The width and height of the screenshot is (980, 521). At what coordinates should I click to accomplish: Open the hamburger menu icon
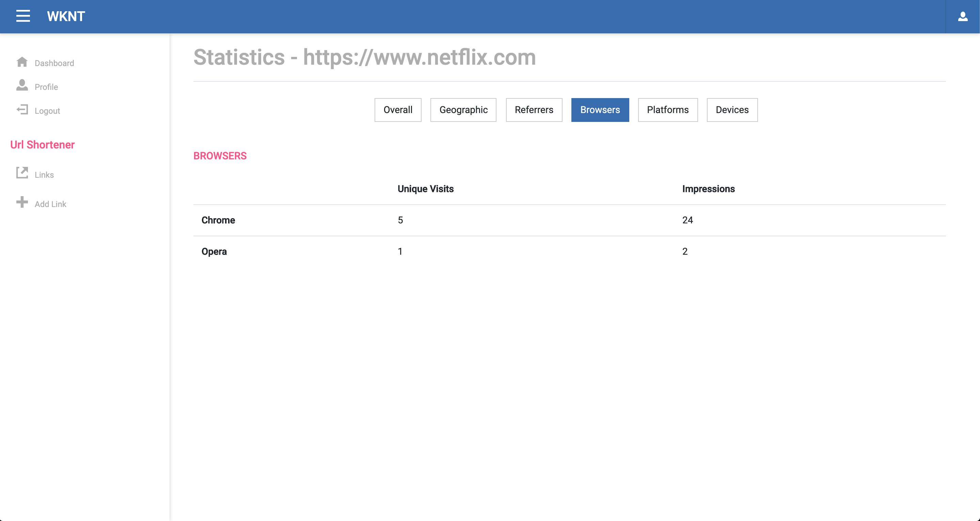point(23,16)
